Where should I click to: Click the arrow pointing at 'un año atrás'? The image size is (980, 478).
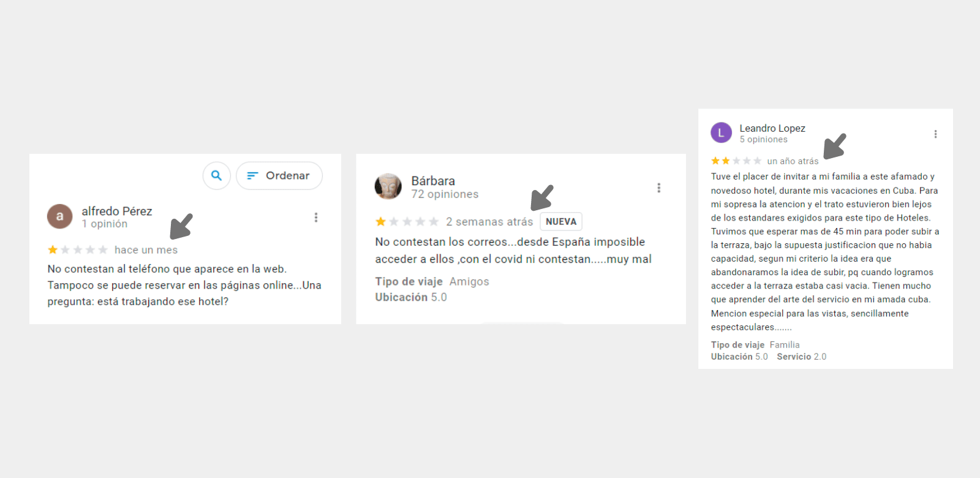(x=835, y=146)
